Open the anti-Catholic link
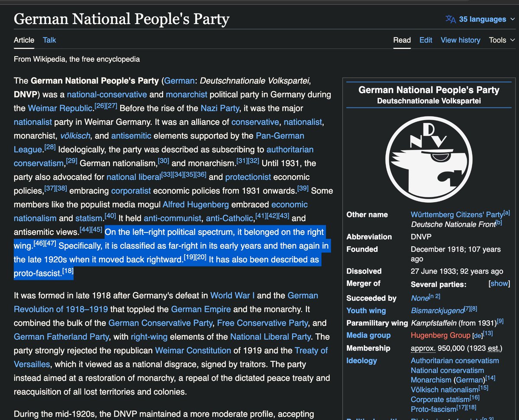Screen dimensions: 519x420 [x=230, y=218]
